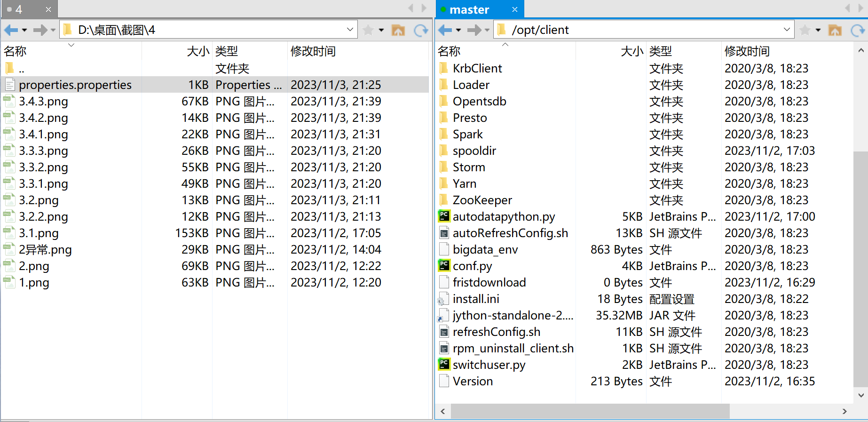868x422 pixels.
Task: Click the folder icon beside ZooKeeper
Action: click(x=443, y=200)
